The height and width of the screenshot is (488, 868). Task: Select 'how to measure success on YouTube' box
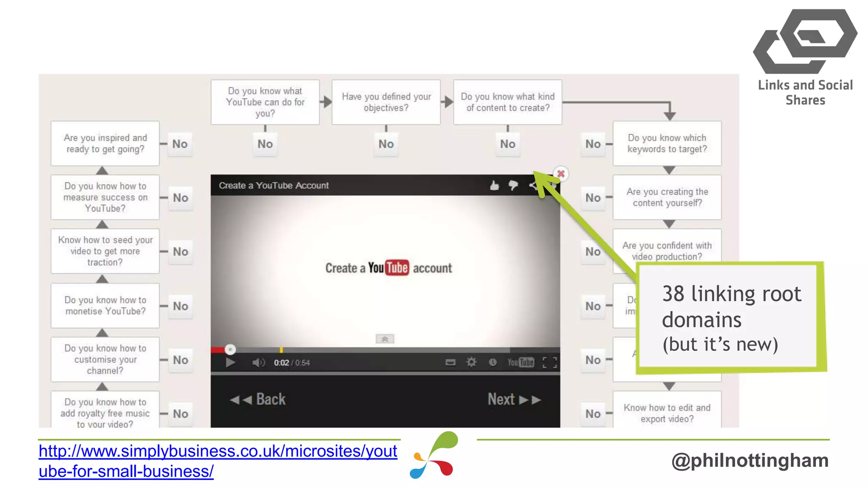105,197
